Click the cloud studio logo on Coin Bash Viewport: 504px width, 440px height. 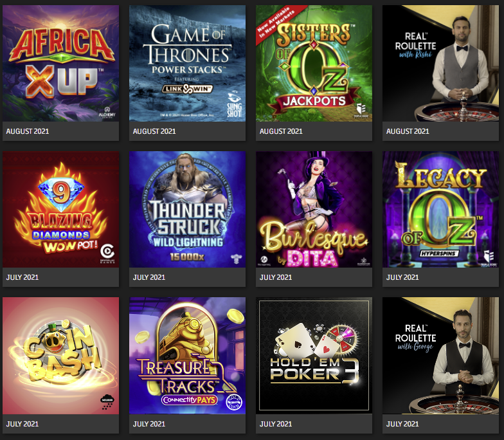[x=107, y=402]
